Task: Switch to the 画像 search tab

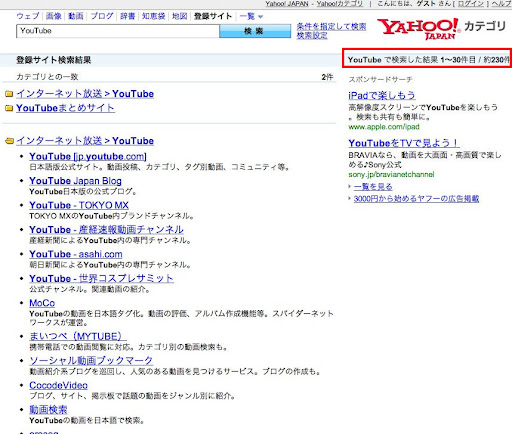Action: pyautogui.click(x=53, y=16)
